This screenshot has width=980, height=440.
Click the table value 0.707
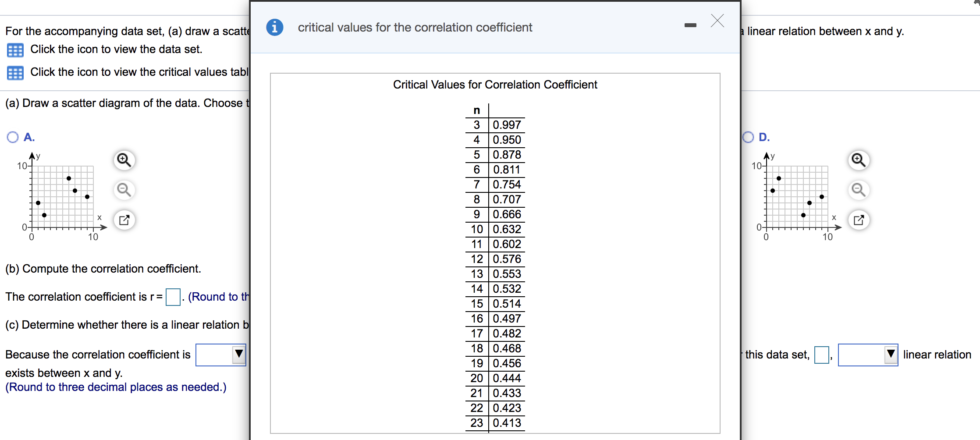tap(507, 199)
